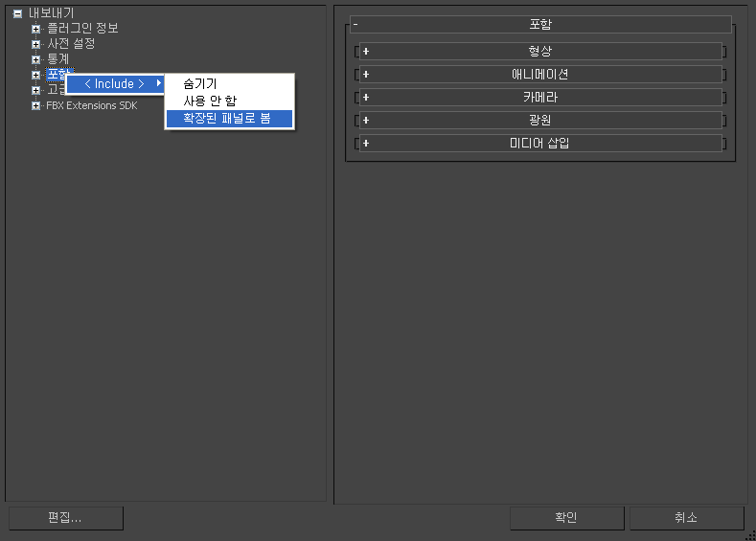Click the 편집... button
756x541 pixels.
click(66, 518)
